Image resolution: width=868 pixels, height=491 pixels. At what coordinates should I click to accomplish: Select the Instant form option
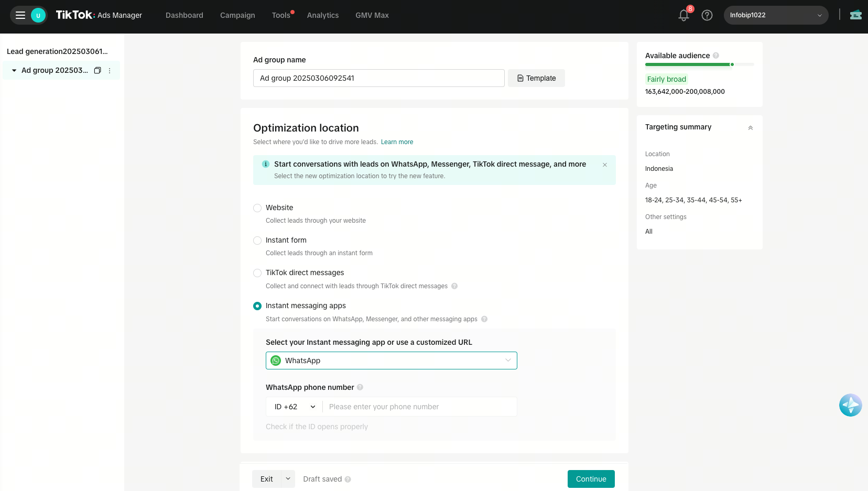coord(257,241)
